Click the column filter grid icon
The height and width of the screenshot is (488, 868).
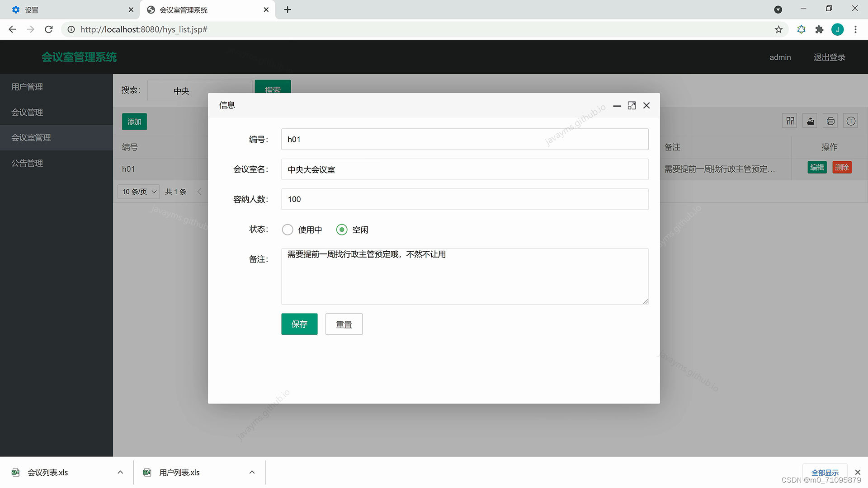coord(790,121)
